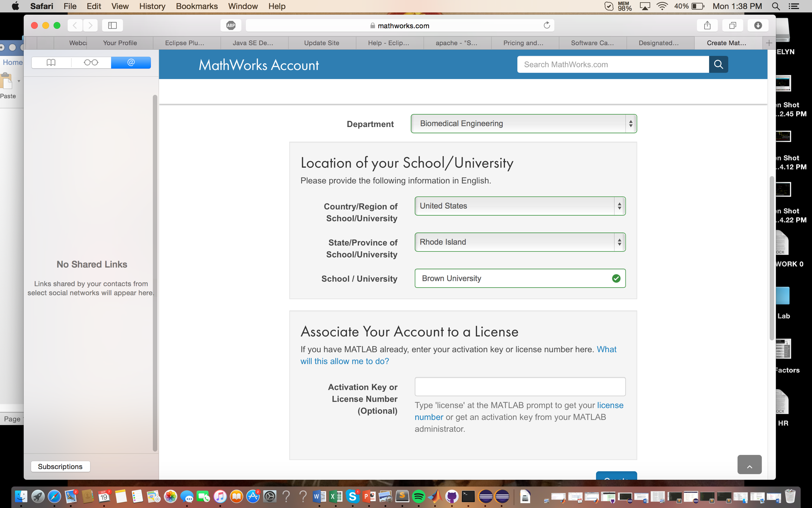The image size is (812, 508).
Task: Launch Spotify from the Dock
Action: (418, 496)
